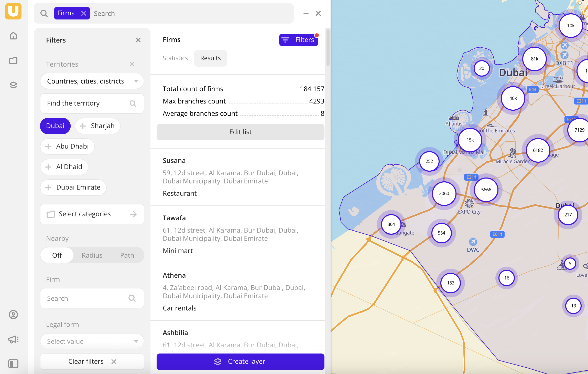Toggle the Nearby feature to Path
The height and width of the screenshot is (374, 588).
(127, 255)
